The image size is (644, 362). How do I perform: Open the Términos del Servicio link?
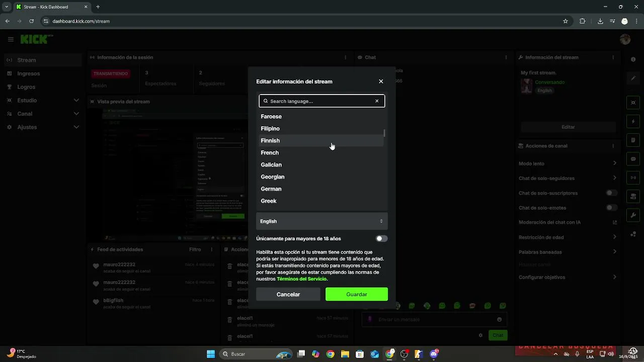[x=301, y=279]
